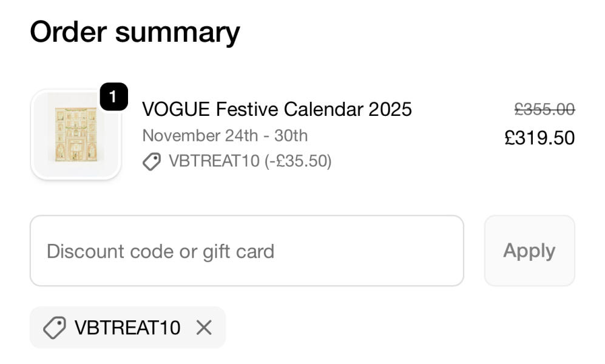The image size is (605, 364).
Task: Select the VOGUE Festive Calendar 2025 title
Action: (277, 109)
